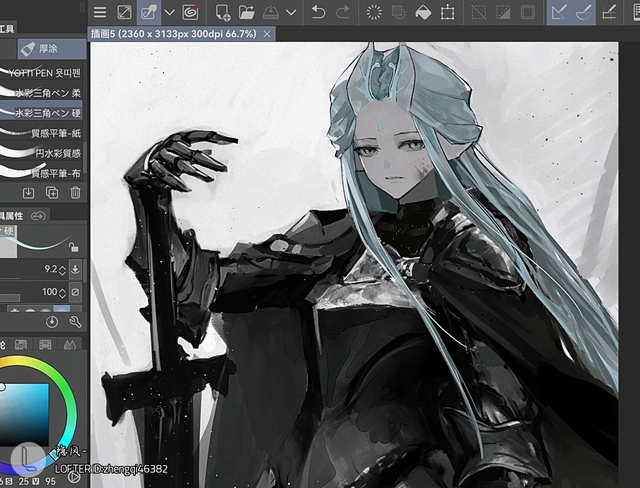This screenshot has width=640, height=488.
Task: Switch to the 插画5 canvas tab
Action: pyautogui.click(x=173, y=34)
